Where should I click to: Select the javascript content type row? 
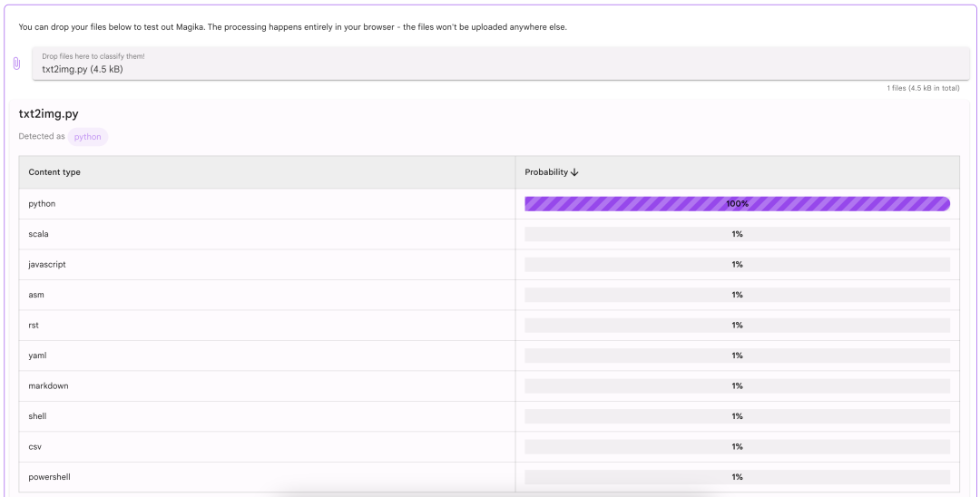[47, 265]
